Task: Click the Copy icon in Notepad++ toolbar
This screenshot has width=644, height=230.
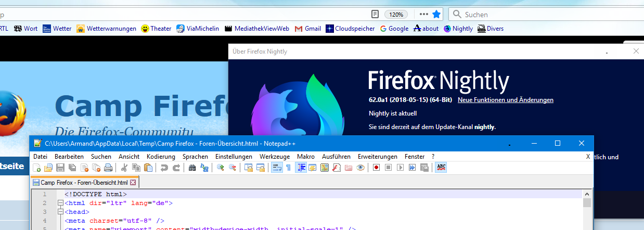Action: [136, 168]
